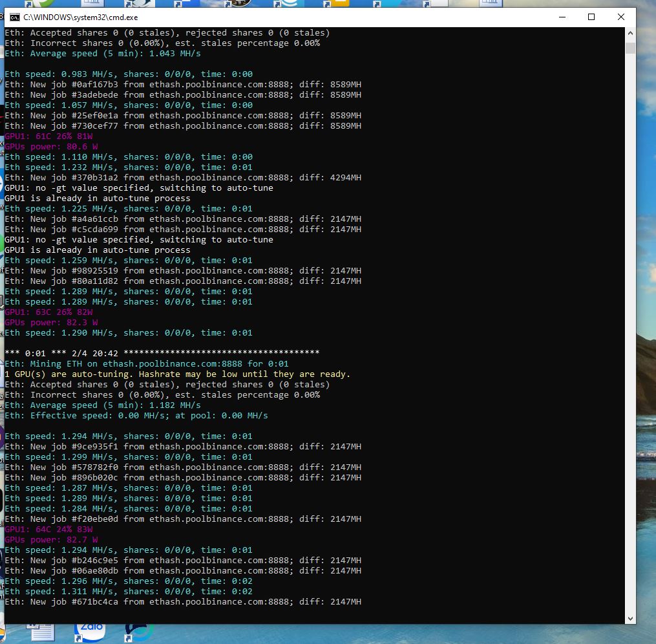Click the '*** 0:01 *** 2/4 20:42' separator line
The image size is (656, 644).
pos(162,354)
